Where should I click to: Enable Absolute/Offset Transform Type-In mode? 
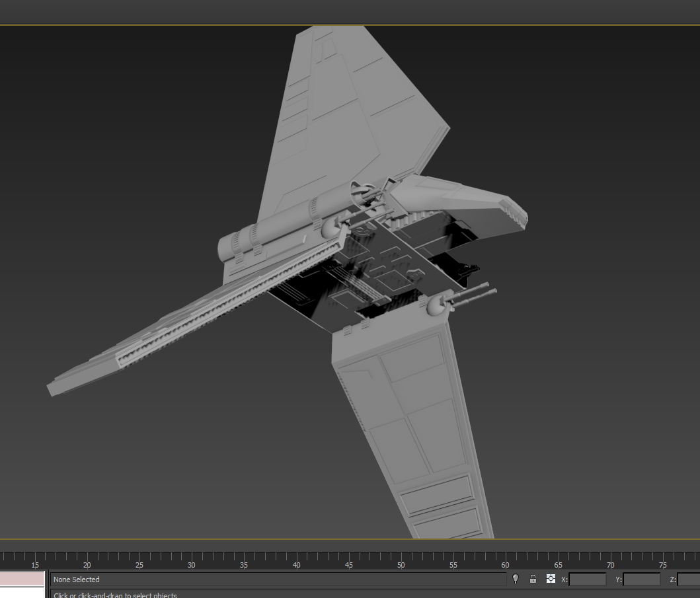(550, 579)
